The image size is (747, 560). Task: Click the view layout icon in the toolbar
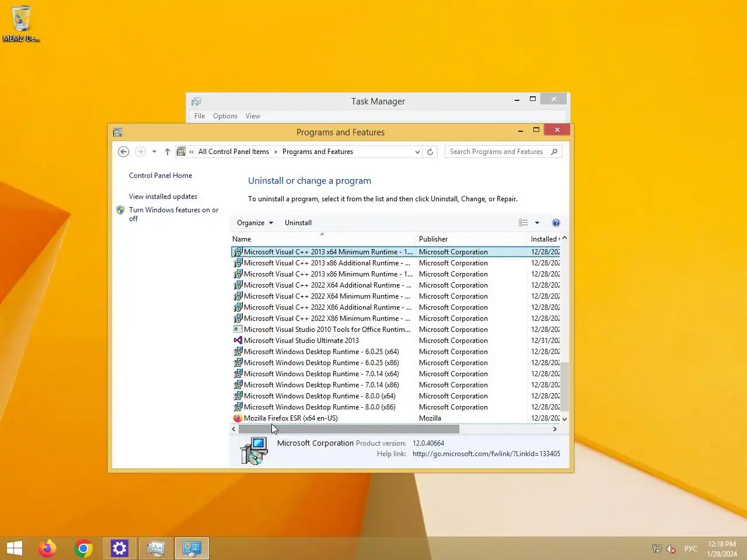click(x=523, y=223)
